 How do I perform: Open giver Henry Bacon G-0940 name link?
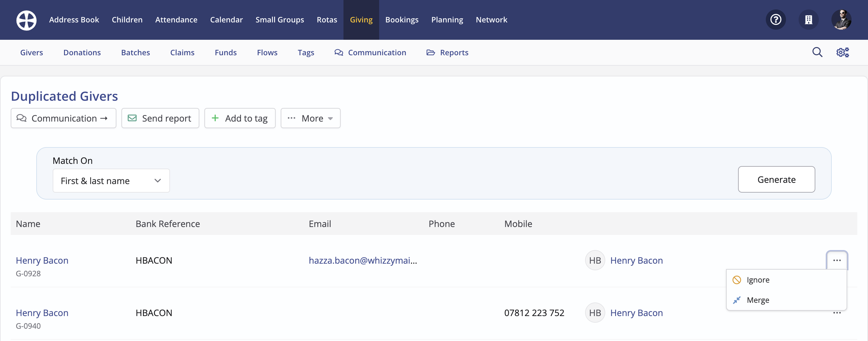click(x=42, y=313)
